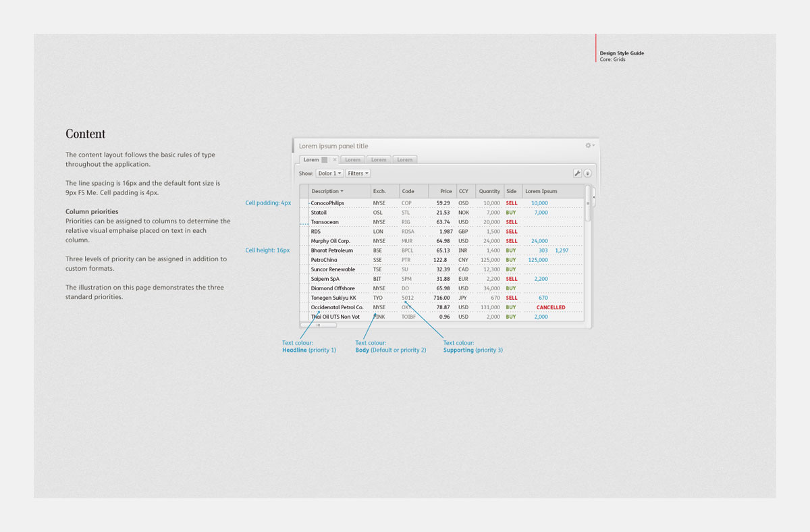Click the Quantity column header

click(x=489, y=191)
